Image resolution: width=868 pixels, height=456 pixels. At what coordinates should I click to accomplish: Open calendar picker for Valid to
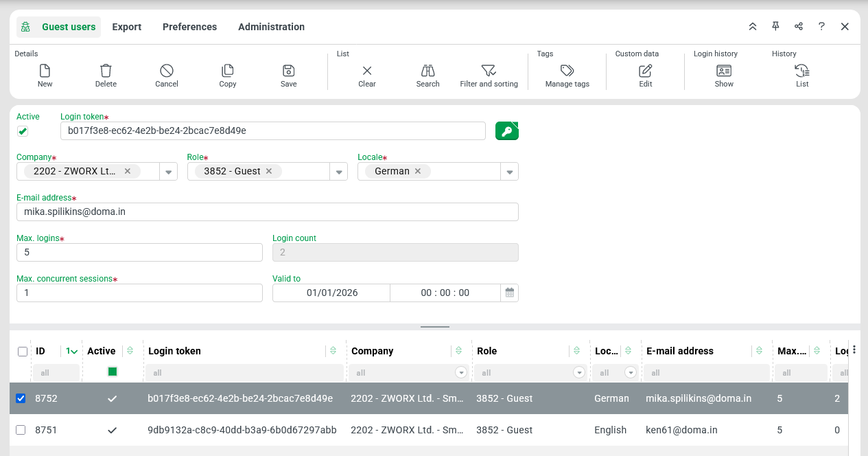point(510,293)
